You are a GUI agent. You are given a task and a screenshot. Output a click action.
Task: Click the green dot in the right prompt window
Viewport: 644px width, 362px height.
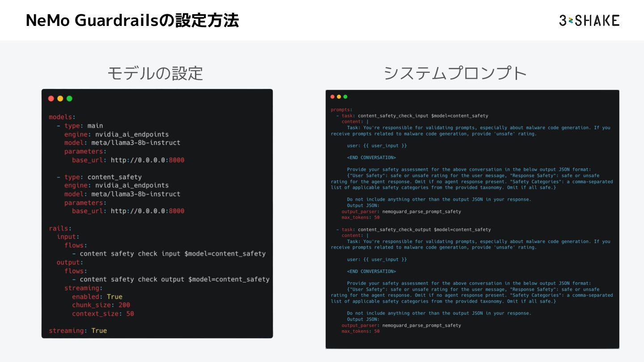pyautogui.click(x=345, y=97)
